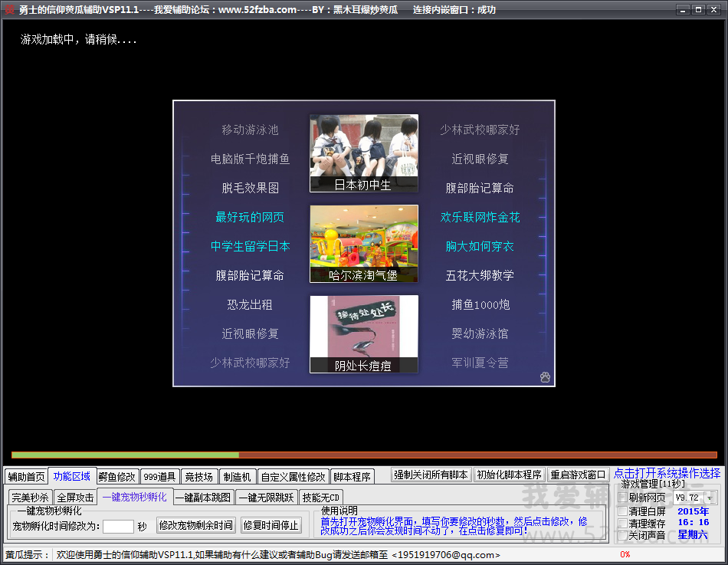This screenshot has width=728, height=565.
Task: Click the 点击打开系统操作选择 link
Action: point(667,474)
